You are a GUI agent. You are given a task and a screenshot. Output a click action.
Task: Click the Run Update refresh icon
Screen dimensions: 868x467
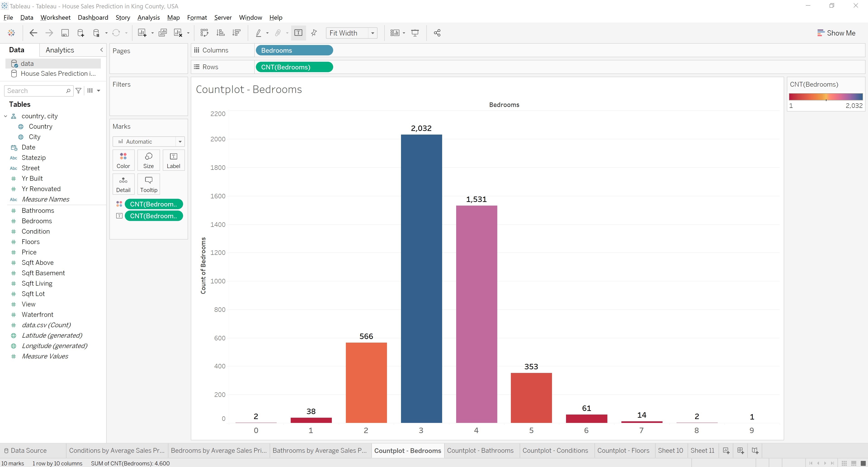click(x=116, y=33)
